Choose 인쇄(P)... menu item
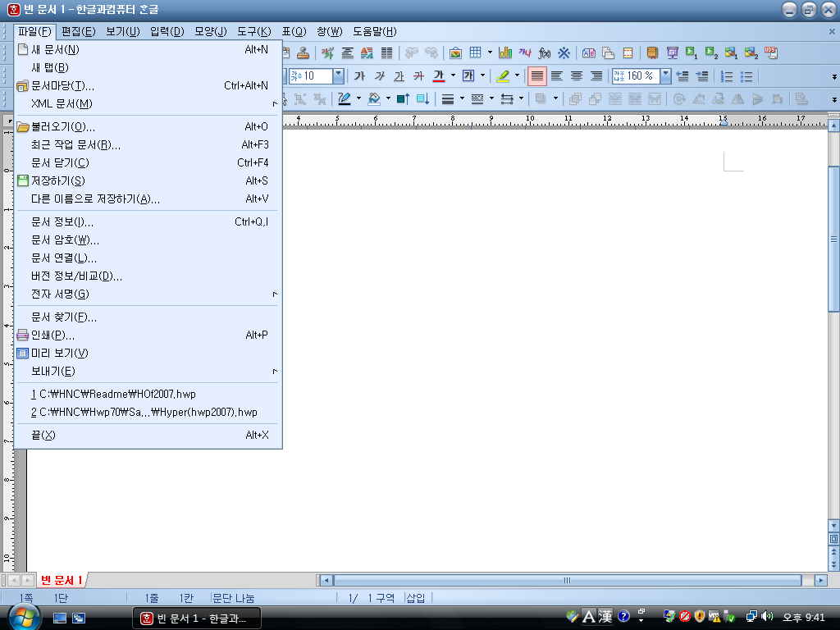 [148, 336]
